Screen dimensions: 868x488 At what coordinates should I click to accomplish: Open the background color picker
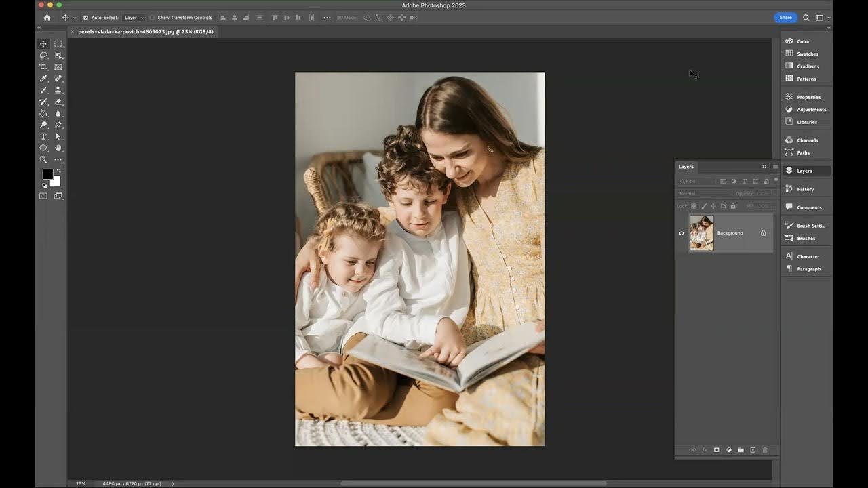[x=56, y=182]
